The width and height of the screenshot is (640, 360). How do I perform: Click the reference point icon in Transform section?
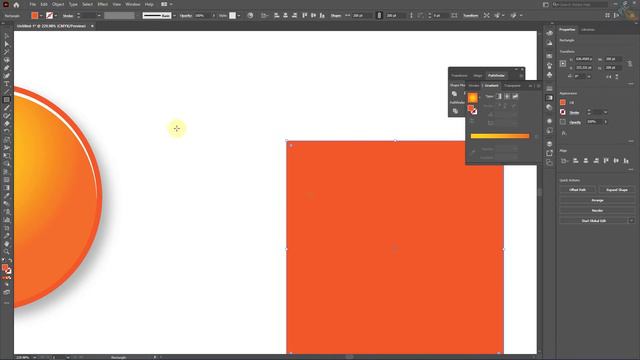tap(563, 64)
